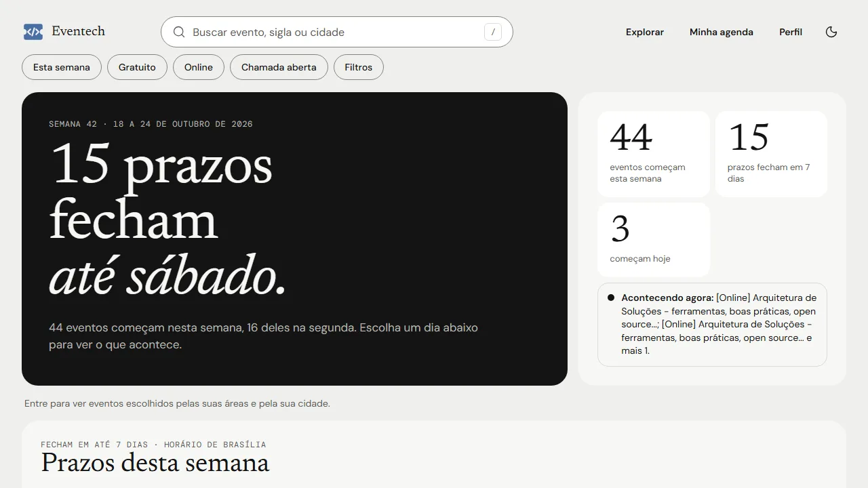Click the Fecham em até 7 dias label

[x=153, y=445]
